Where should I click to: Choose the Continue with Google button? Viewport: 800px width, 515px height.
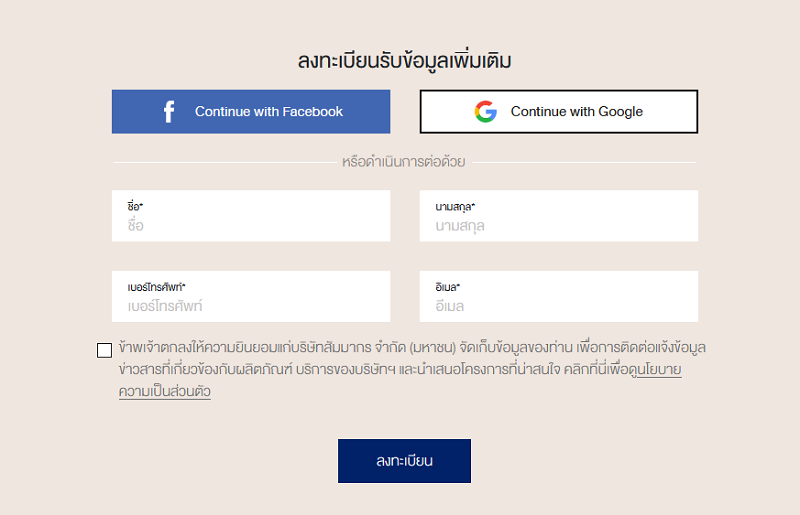point(559,112)
